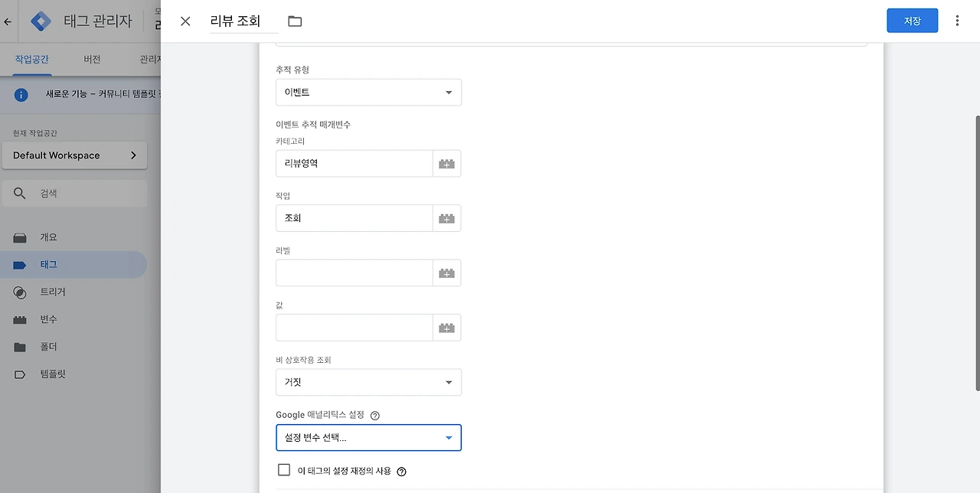Click the 태그 관리자 logo icon

tap(41, 21)
